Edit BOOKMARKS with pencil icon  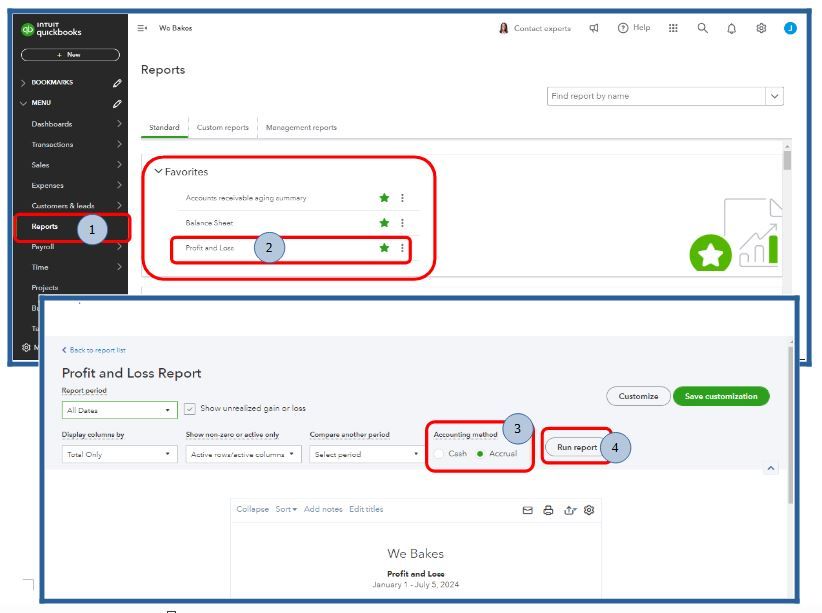(117, 83)
